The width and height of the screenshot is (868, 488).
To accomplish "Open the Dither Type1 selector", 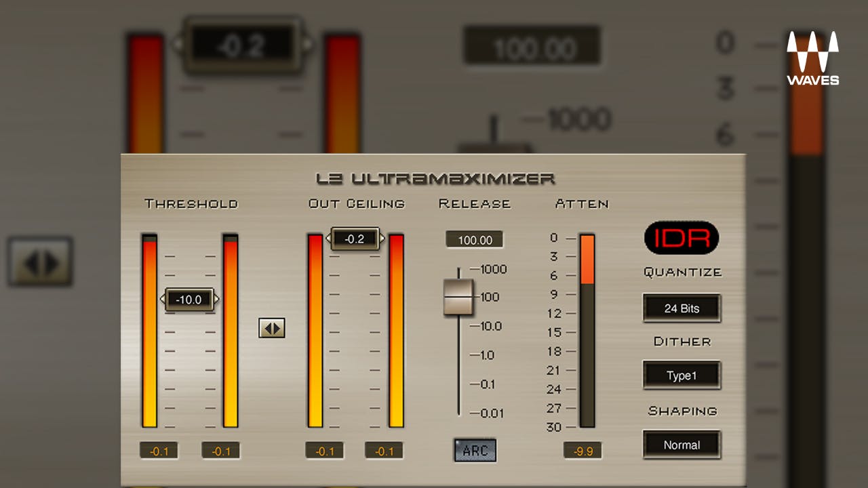I will coord(682,375).
